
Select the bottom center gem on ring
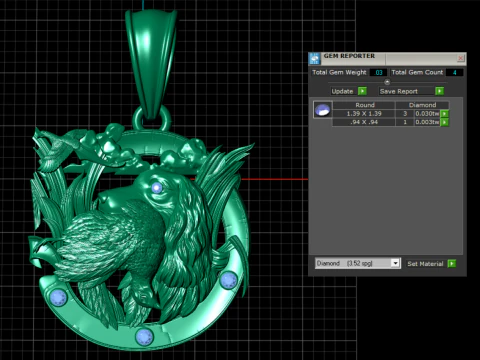(x=144, y=336)
